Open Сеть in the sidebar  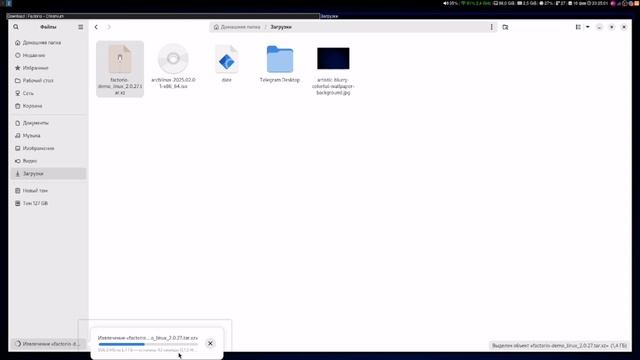[x=48, y=93]
